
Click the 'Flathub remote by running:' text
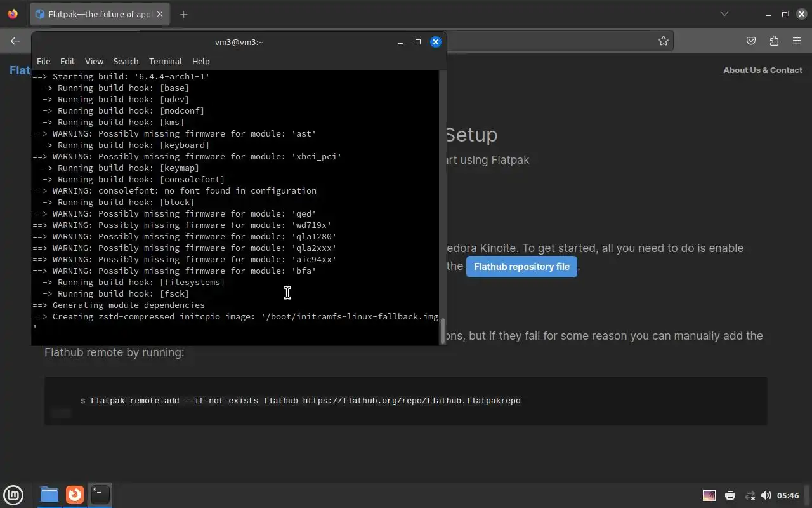pyautogui.click(x=114, y=352)
